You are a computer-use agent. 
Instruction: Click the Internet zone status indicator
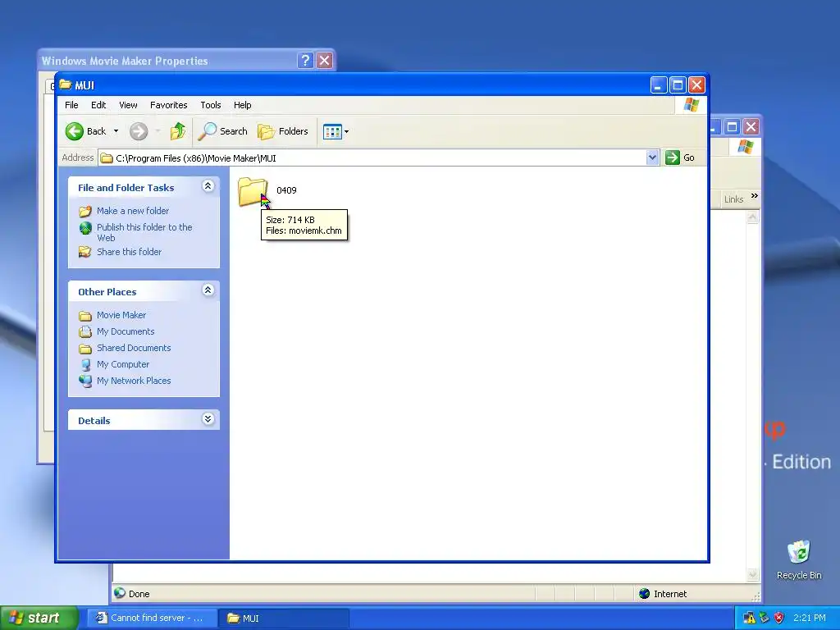[x=663, y=594]
